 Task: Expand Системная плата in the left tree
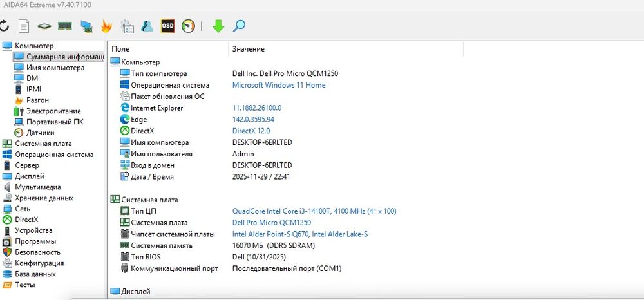coord(44,144)
